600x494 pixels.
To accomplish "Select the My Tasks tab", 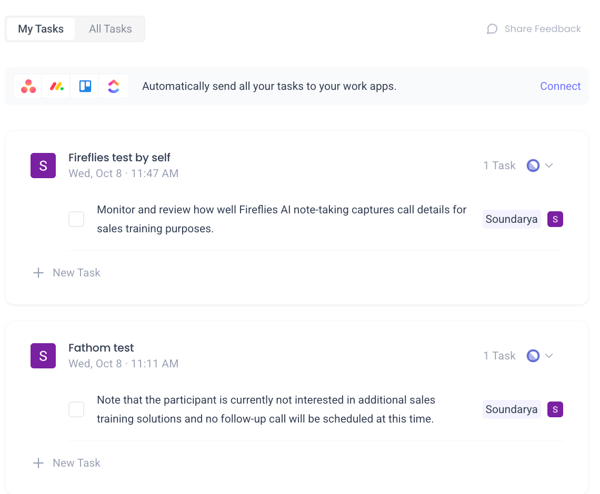I will [41, 29].
